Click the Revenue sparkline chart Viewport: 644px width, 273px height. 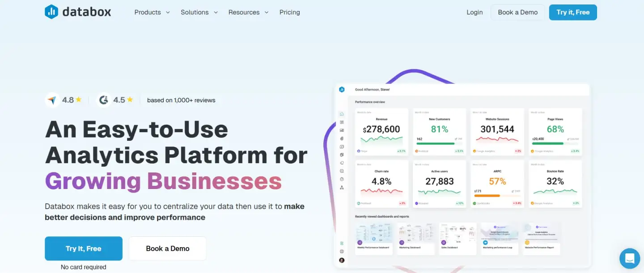pyautogui.click(x=381, y=140)
